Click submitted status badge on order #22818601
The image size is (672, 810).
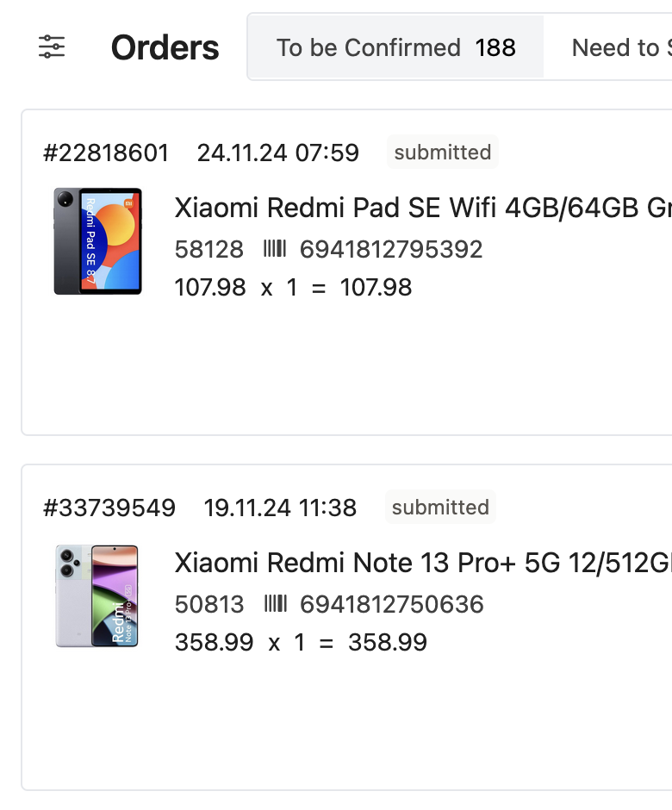click(443, 153)
